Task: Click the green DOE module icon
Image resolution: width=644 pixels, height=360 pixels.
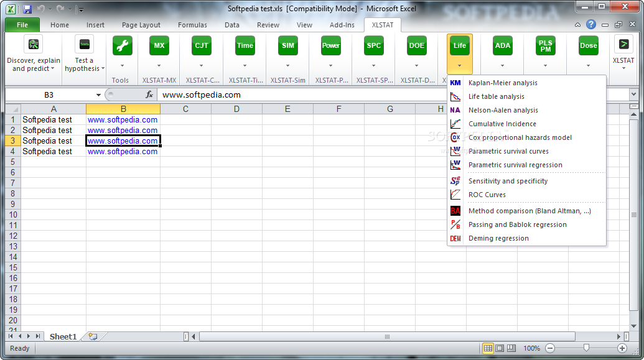Action: [416, 45]
